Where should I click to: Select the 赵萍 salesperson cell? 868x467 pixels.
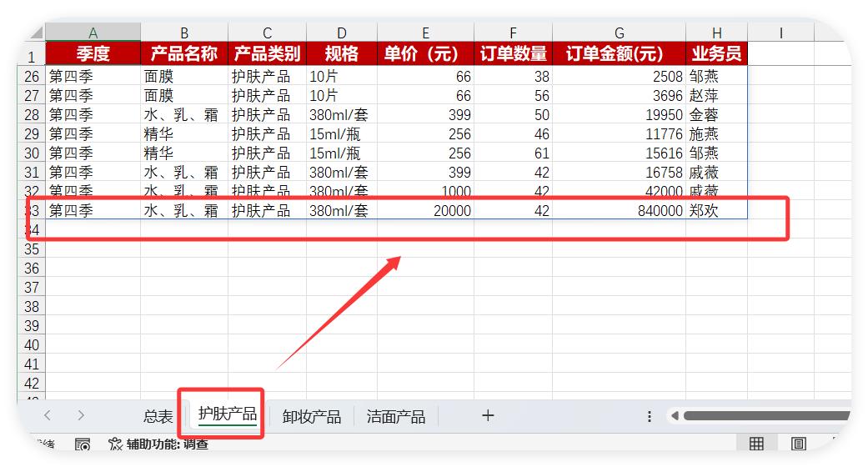[717, 96]
